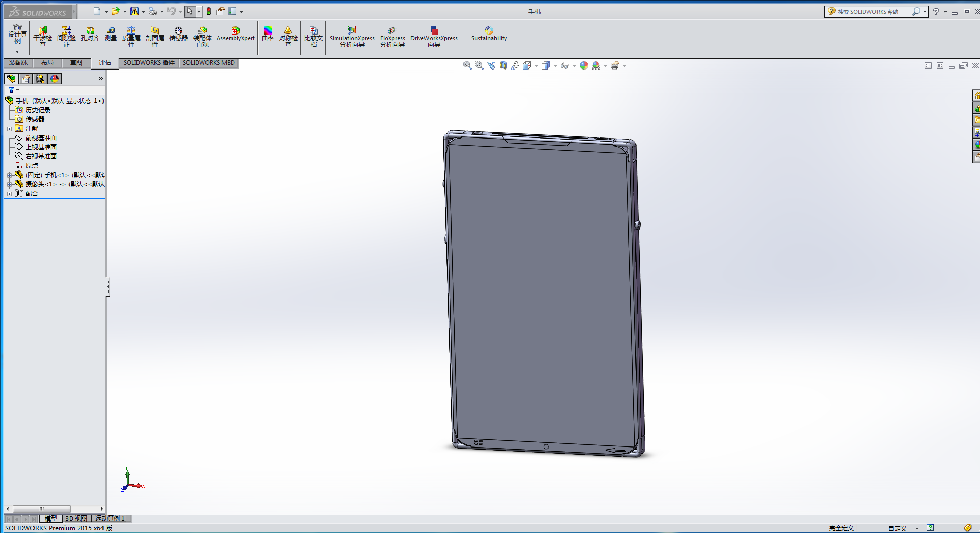Select the 测量 measure tool
The height and width of the screenshot is (533, 980).
click(111, 35)
